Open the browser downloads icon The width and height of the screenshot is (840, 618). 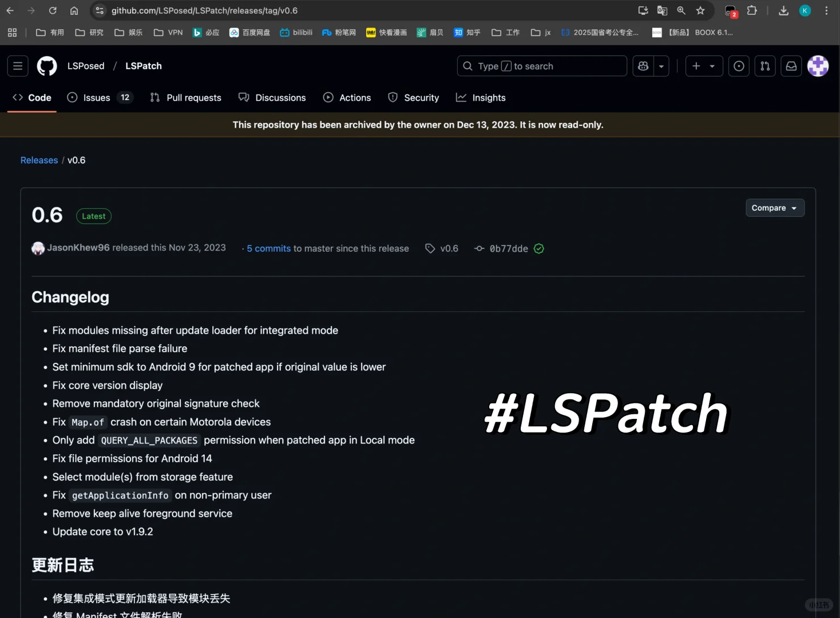[784, 10]
